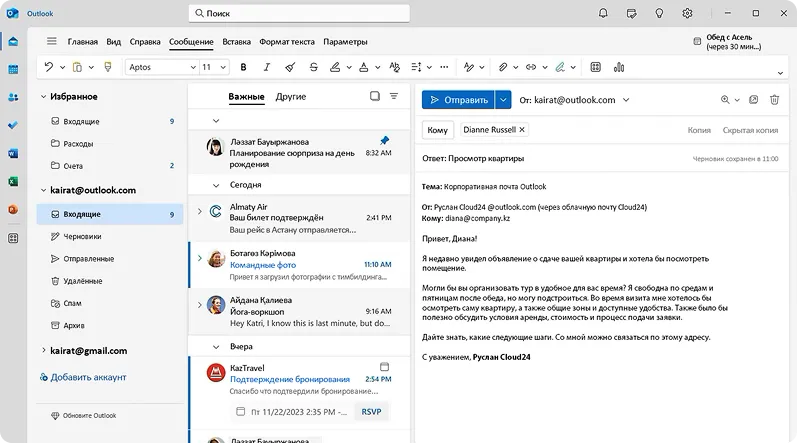Open the Вид ribbon tab
Viewport: 797px width, 443px height.
click(x=113, y=42)
